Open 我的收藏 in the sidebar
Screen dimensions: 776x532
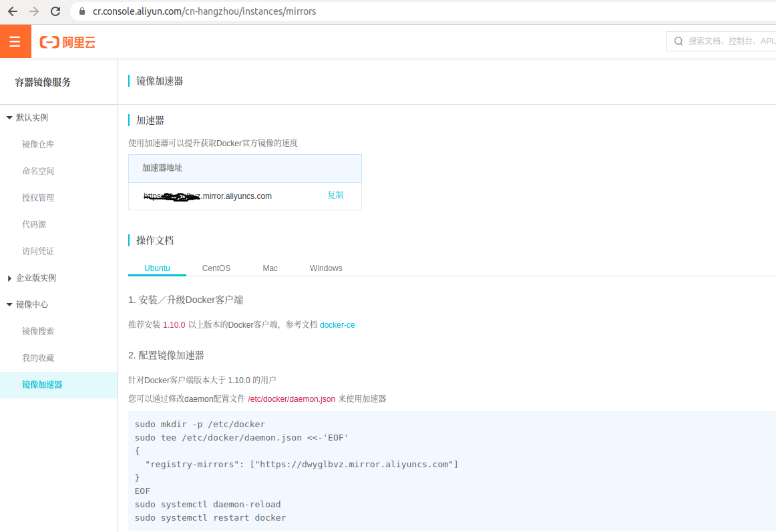pyautogui.click(x=38, y=358)
